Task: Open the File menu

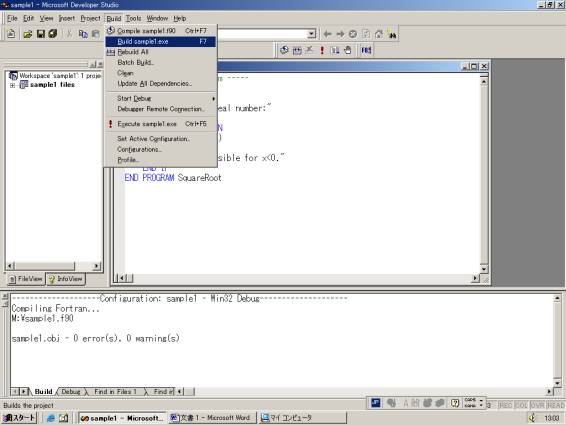Action: [12, 18]
